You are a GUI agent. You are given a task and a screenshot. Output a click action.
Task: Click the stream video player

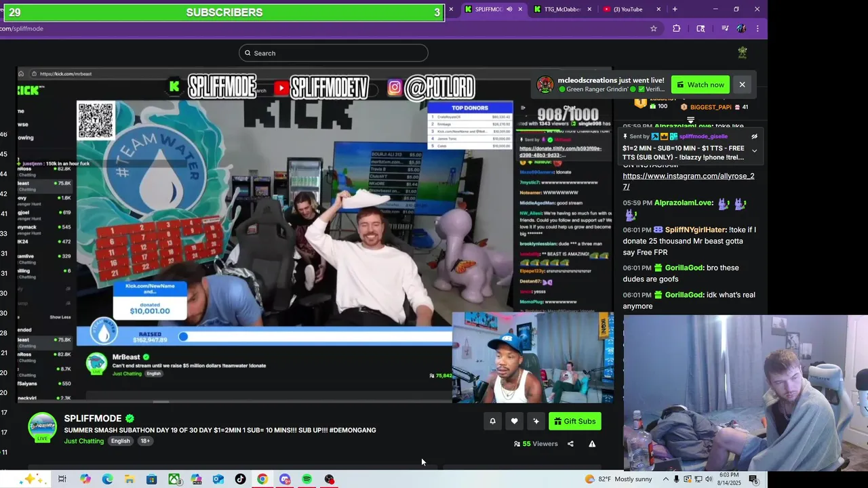click(315, 235)
